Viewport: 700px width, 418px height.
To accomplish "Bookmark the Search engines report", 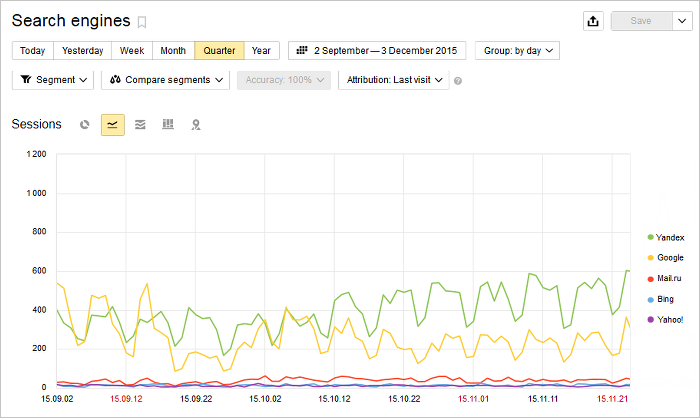I will [x=142, y=21].
